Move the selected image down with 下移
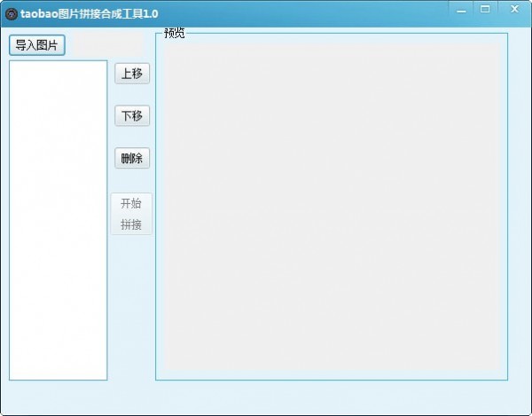Viewport: 532px width, 416px height. [132, 116]
